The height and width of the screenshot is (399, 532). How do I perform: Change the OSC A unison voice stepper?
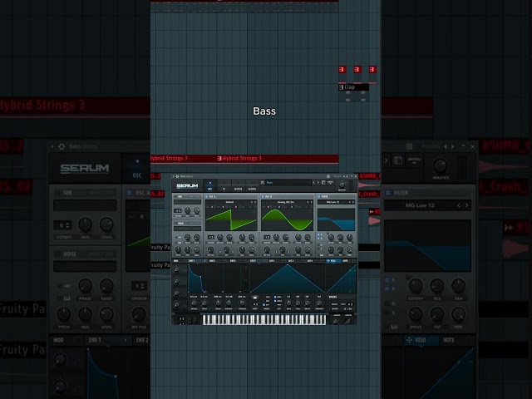[211, 237]
